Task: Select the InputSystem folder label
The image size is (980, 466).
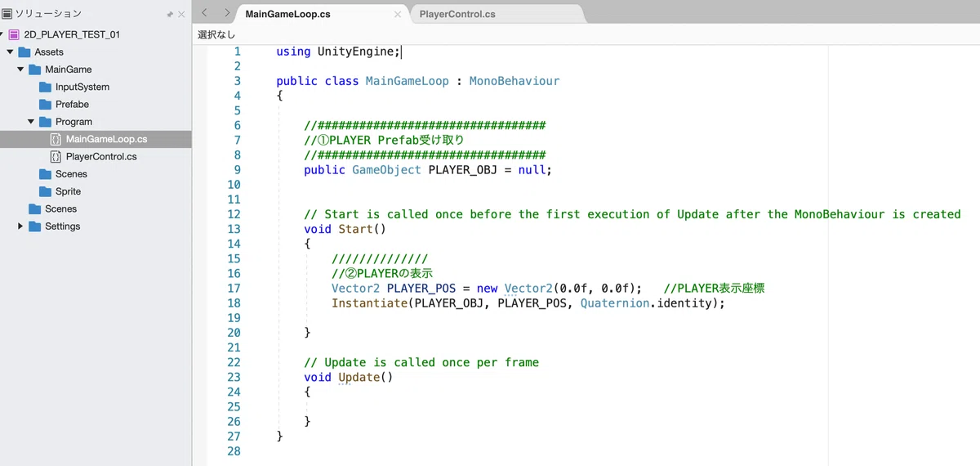Action: pos(82,87)
